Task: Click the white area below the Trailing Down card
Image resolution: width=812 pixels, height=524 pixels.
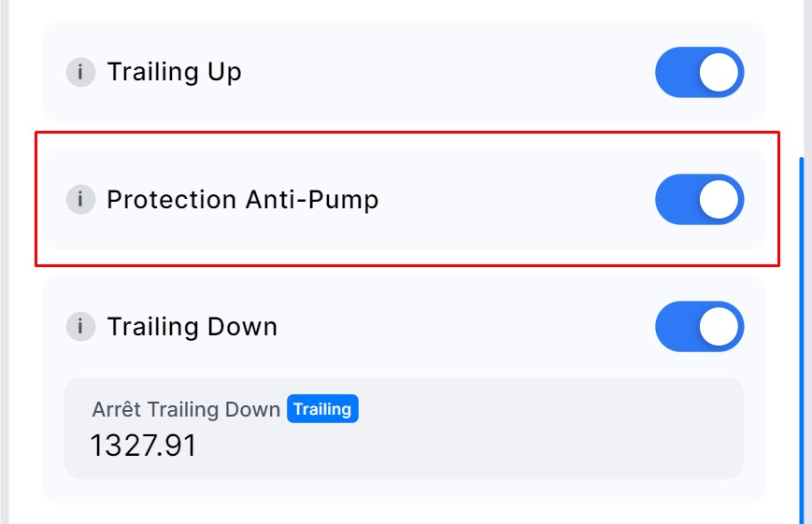Action: [402, 515]
